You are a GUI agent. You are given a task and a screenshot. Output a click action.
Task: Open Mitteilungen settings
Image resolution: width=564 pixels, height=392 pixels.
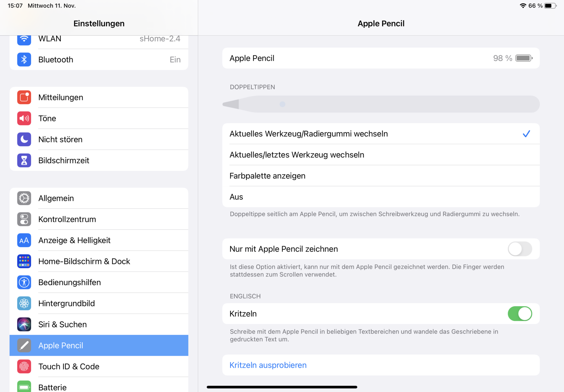click(x=99, y=97)
